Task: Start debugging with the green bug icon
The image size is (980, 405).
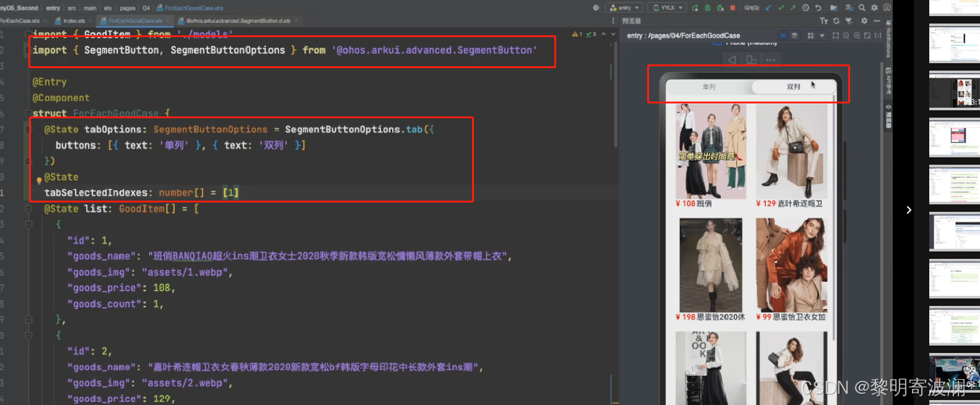Action: tap(708, 8)
